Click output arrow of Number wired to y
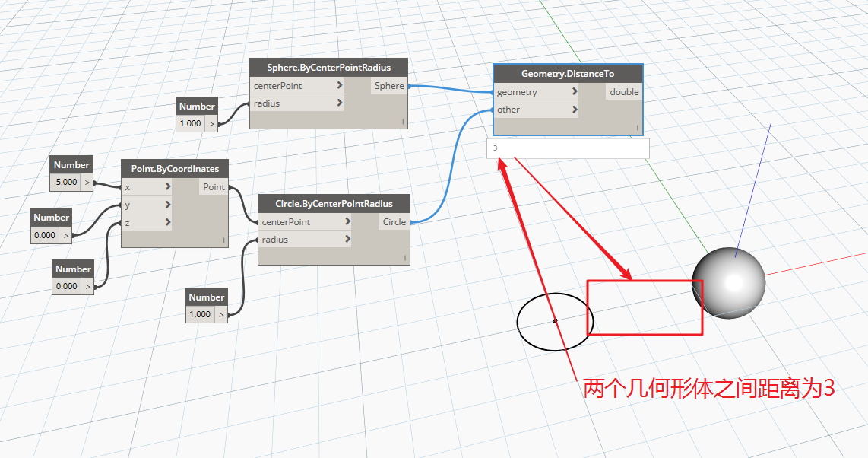This screenshot has width=868, height=458. tap(66, 235)
